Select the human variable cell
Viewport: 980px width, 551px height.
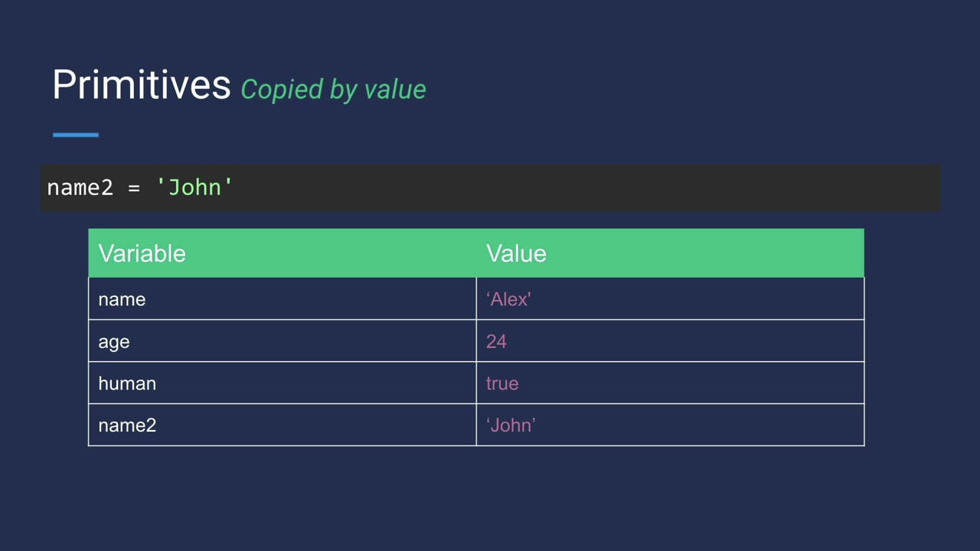pos(282,383)
